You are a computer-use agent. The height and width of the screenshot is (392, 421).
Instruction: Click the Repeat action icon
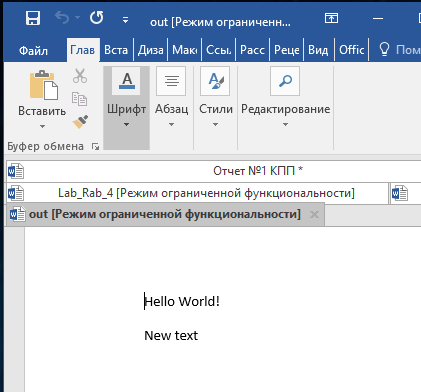click(97, 17)
